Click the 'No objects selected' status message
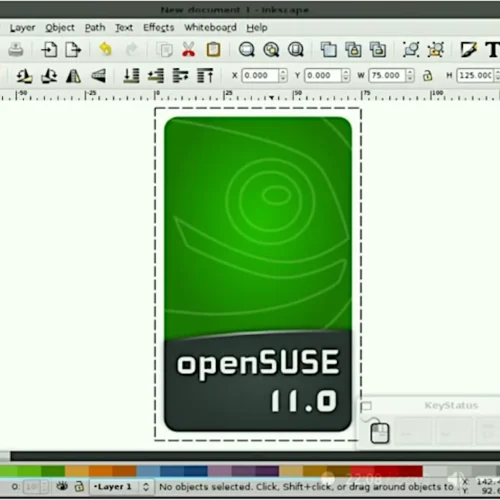Viewport: 500px width, 500px height. (x=306, y=487)
